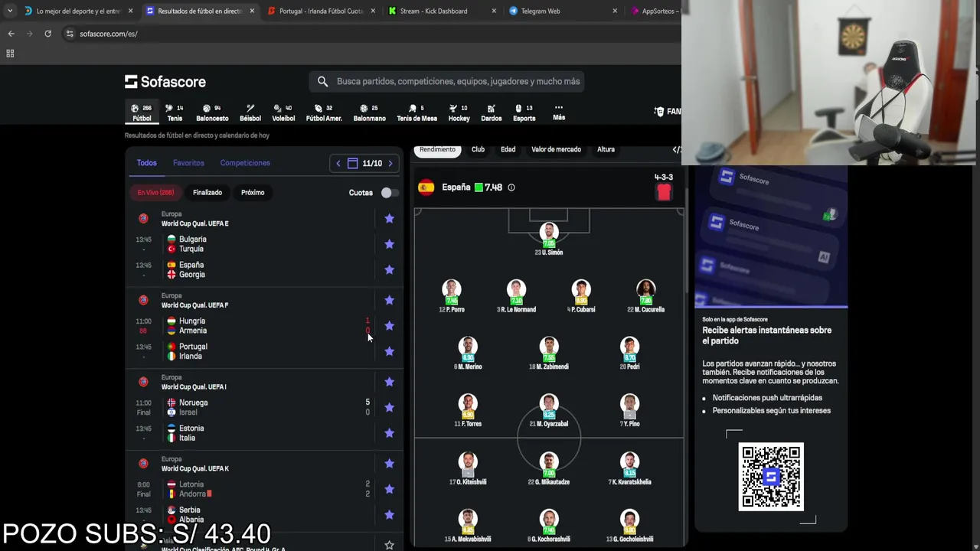980x551 pixels.
Task: Click the Sofascore logo
Action: [165, 82]
